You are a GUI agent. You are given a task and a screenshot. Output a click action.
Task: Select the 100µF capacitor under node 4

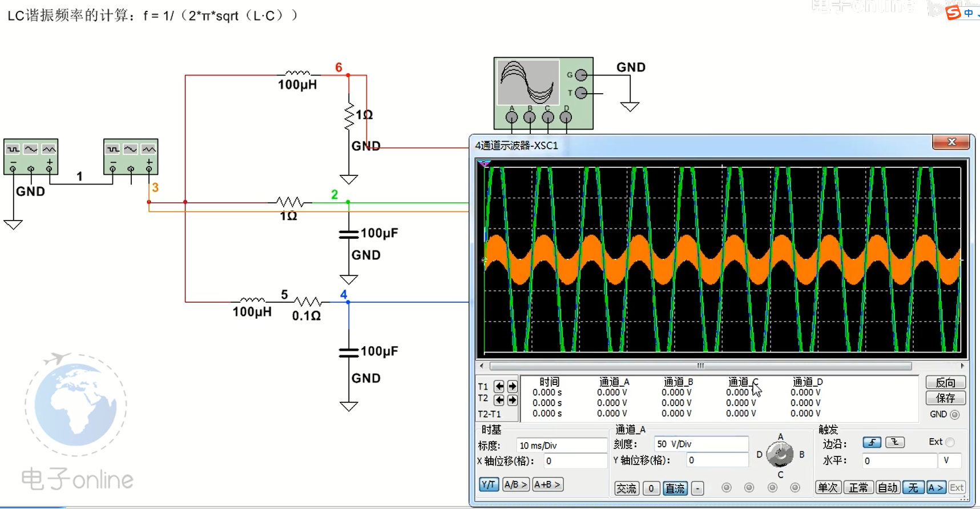pos(349,352)
